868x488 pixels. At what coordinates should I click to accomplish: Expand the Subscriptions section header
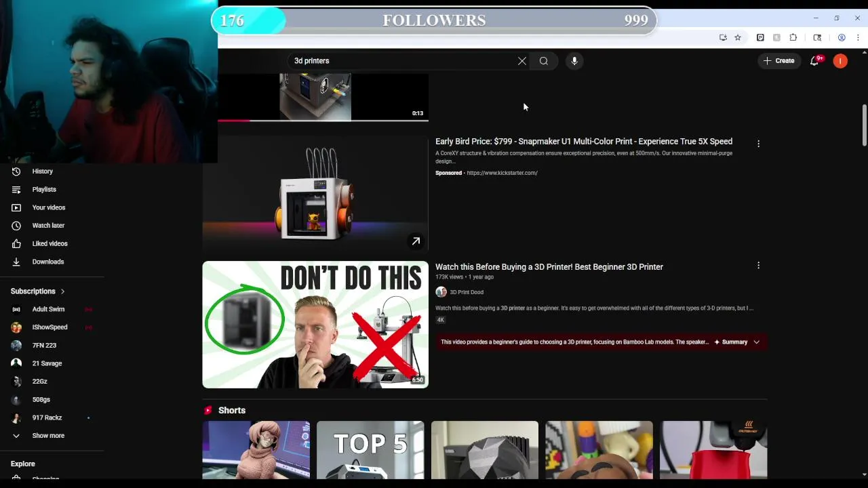click(x=38, y=291)
